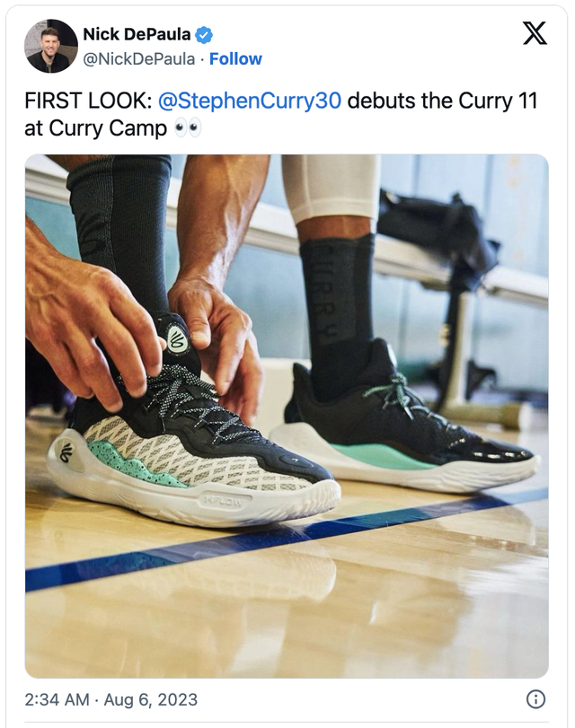This screenshot has width=575, height=728.
Task: Open the 2:34 AM timestamp link
Action: pyautogui.click(x=57, y=699)
